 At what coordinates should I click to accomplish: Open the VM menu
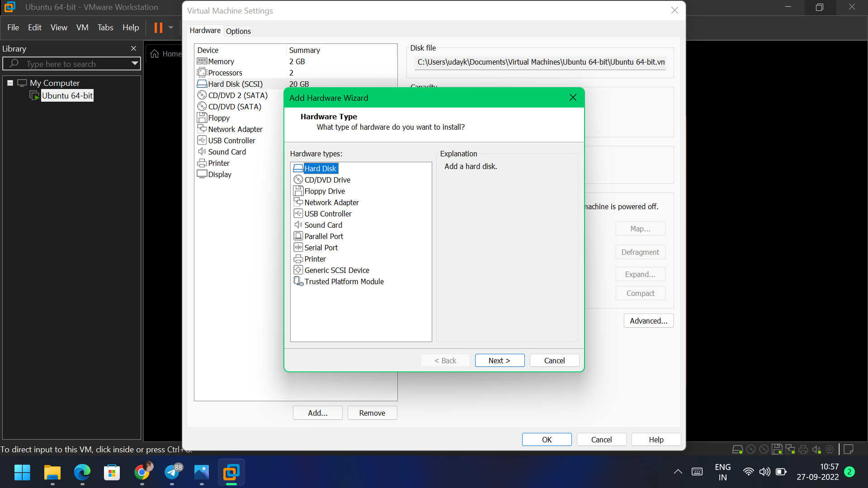click(82, 28)
